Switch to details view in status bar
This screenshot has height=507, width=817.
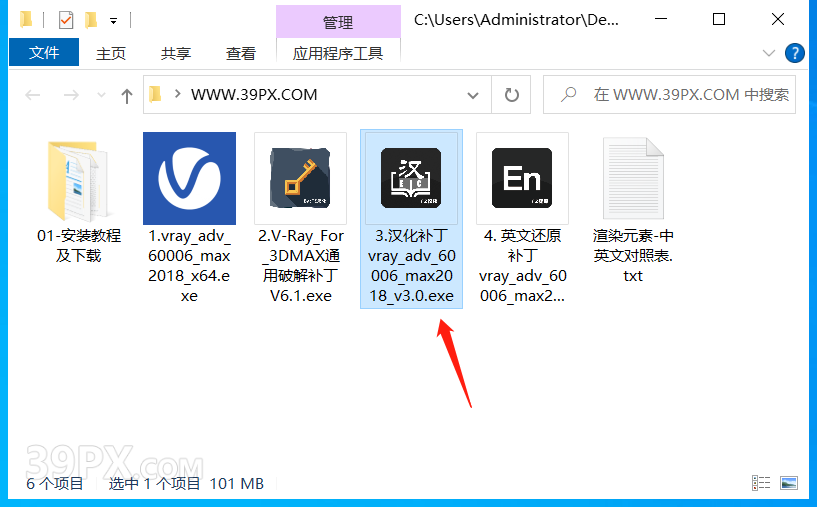761,483
